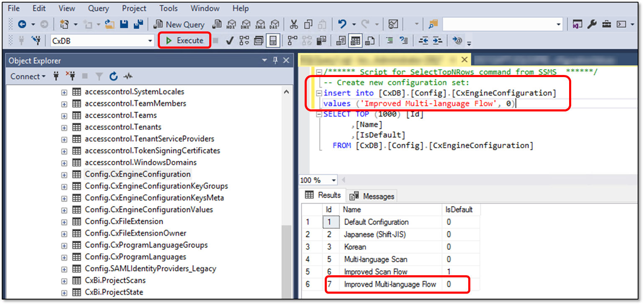Select the accesscontrol.Teams table
Viewport: 644px width, 305px height.
(x=121, y=115)
